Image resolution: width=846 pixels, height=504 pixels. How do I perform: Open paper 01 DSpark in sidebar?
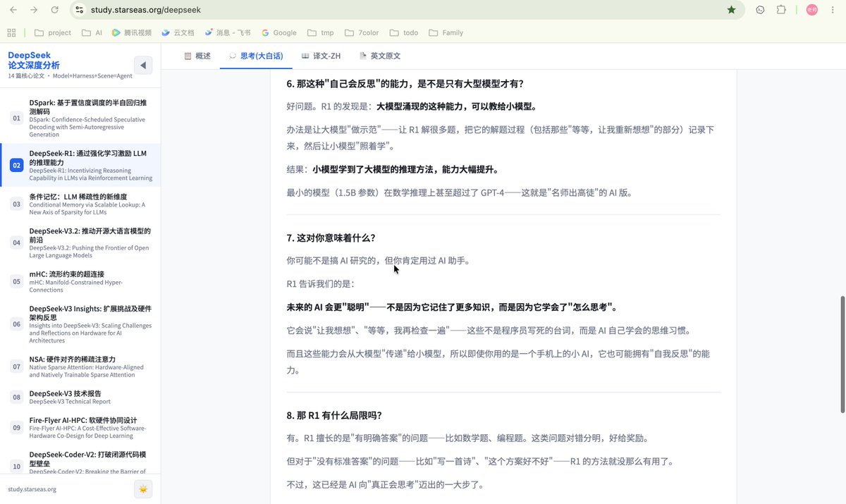[80, 118]
